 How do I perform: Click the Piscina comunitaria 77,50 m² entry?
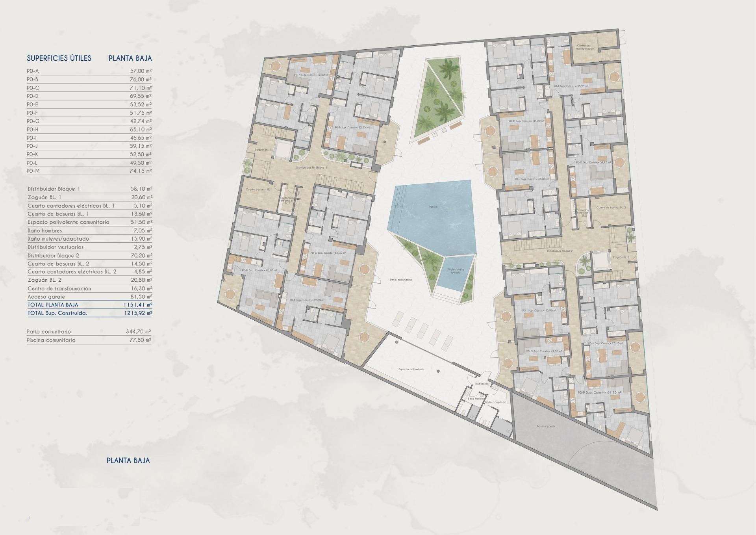pyautogui.click(x=51, y=340)
